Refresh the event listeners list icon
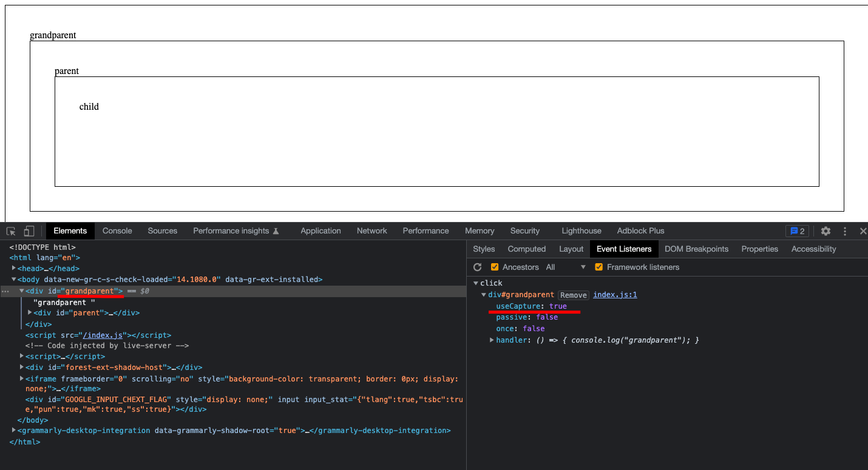Screen dimensions: 868x470 point(478,267)
